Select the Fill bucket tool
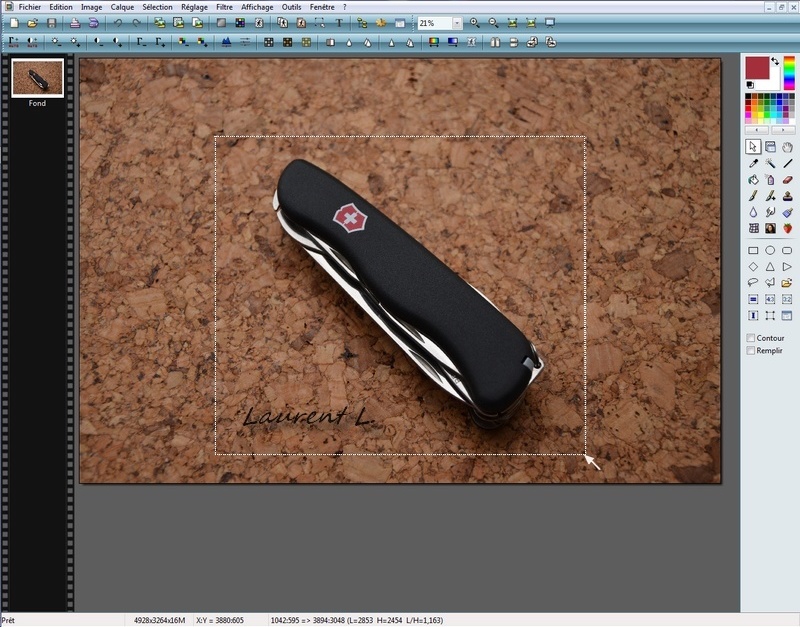 click(x=753, y=180)
